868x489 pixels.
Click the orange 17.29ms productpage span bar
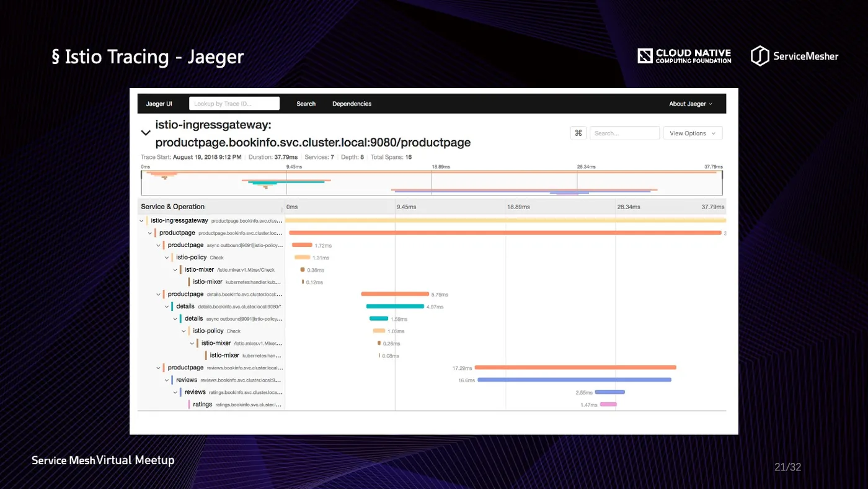coord(575,367)
